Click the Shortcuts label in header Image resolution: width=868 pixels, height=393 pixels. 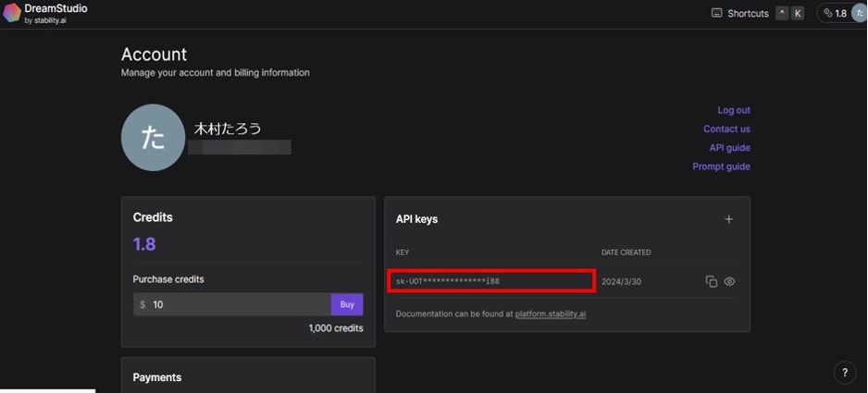click(x=748, y=13)
